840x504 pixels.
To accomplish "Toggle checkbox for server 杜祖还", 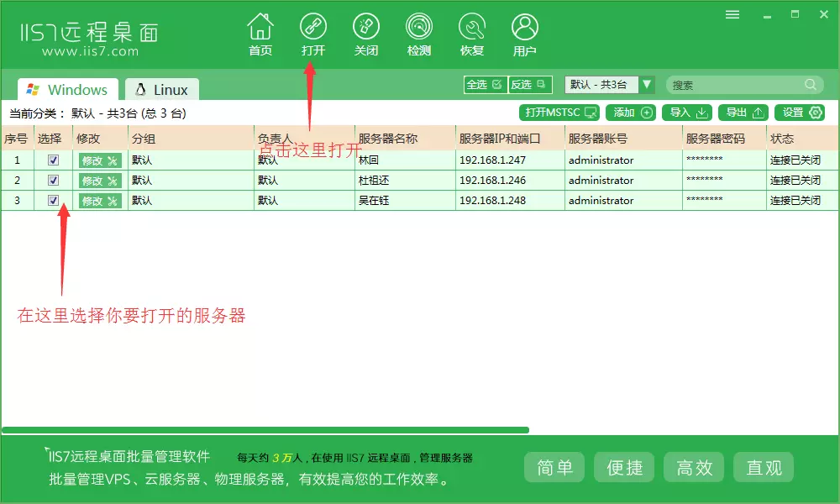I will click(x=53, y=180).
